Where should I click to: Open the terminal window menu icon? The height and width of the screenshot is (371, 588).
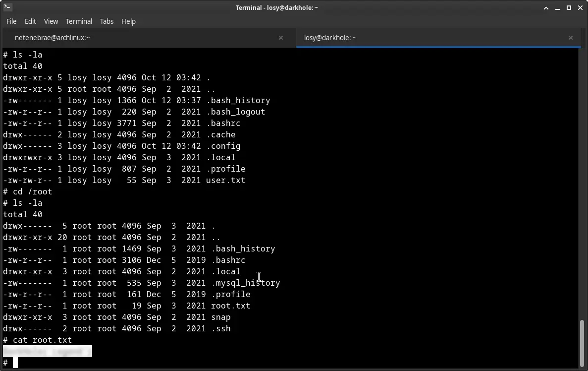point(7,7)
